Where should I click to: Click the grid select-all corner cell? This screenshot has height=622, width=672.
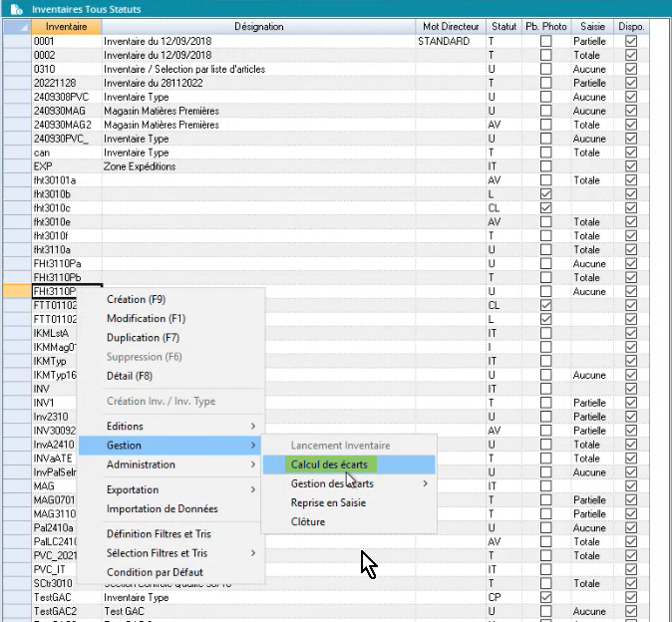[16, 27]
